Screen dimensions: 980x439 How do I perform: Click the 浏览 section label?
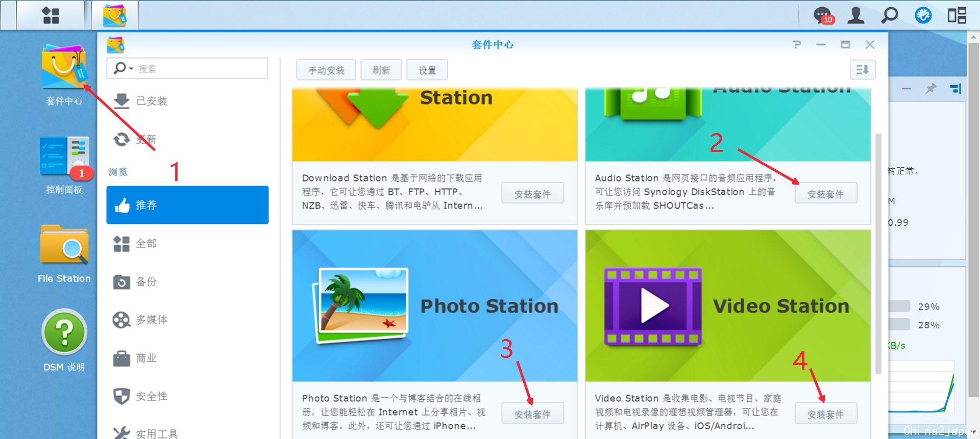pyautogui.click(x=118, y=172)
